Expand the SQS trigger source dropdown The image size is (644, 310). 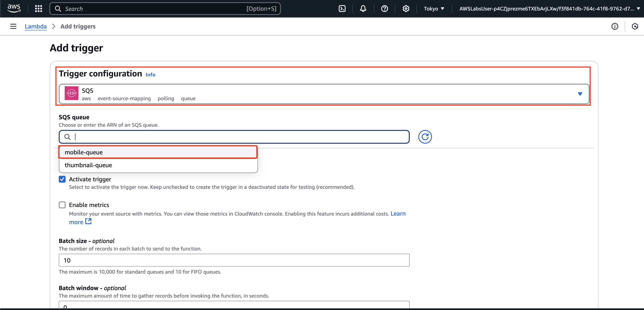coord(580,94)
